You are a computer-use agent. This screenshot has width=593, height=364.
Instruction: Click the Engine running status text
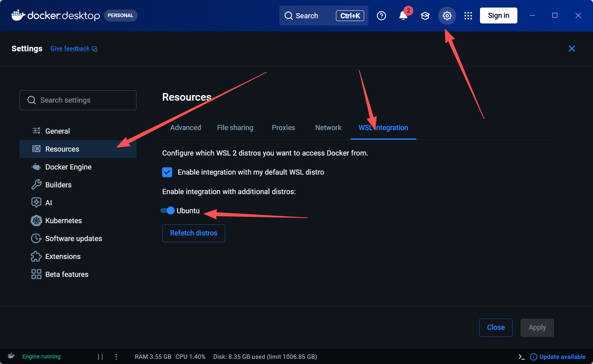coord(41,356)
